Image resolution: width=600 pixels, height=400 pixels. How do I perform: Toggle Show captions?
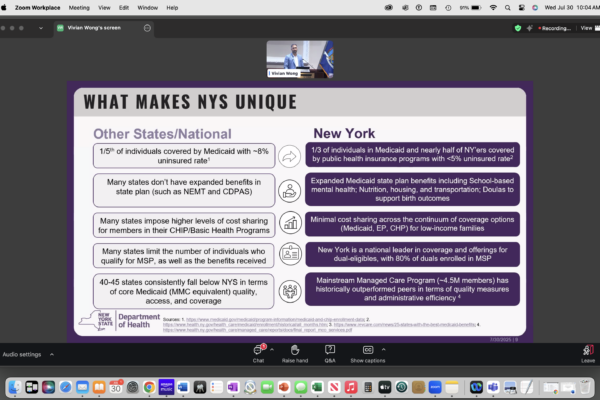click(367, 351)
